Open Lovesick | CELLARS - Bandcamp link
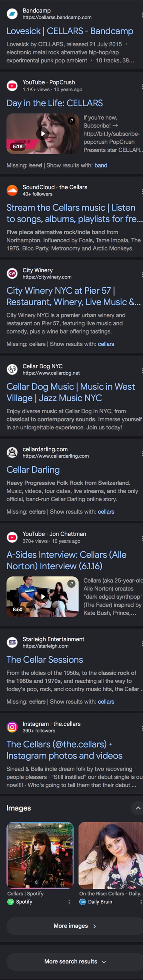143x980 pixels. [70, 31]
